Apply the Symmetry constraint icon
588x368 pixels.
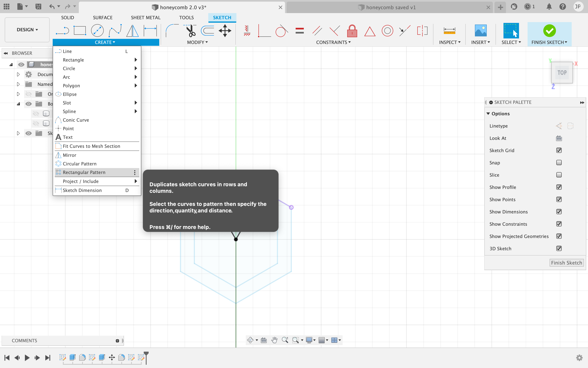click(x=422, y=31)
